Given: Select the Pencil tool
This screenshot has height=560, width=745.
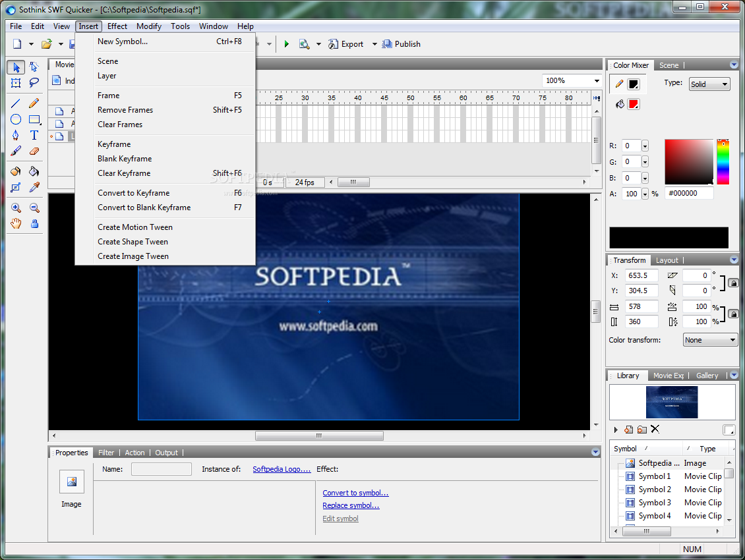Looking at the screenshot, I should tap(34, 103).
